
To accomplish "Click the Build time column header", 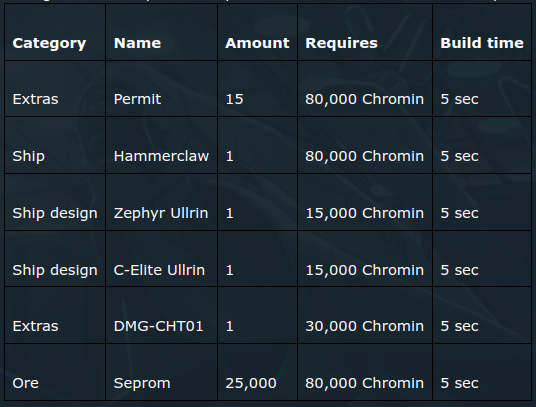I will 482,32.
